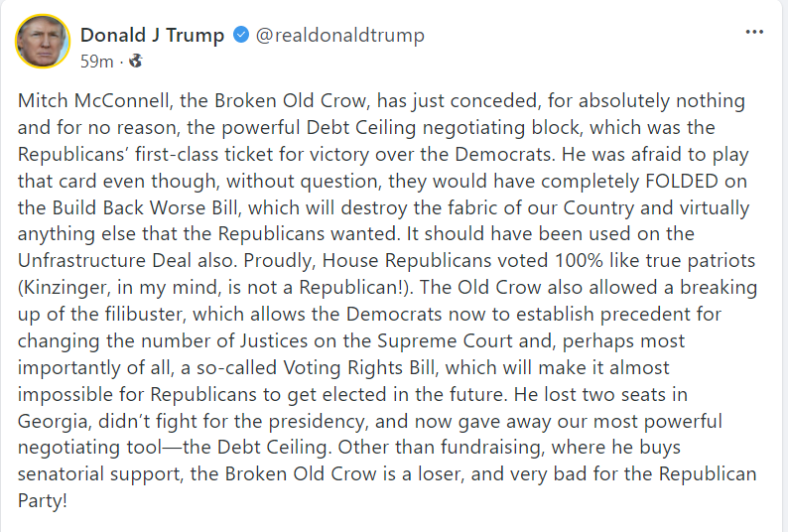
Task: Open the 59m post timestamp
Action: 96,62
